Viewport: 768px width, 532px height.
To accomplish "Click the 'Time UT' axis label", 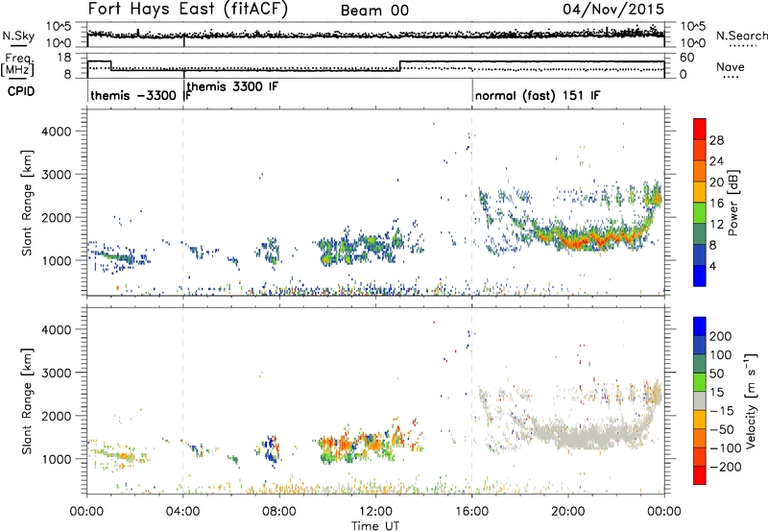I will [x=375, y=525].
